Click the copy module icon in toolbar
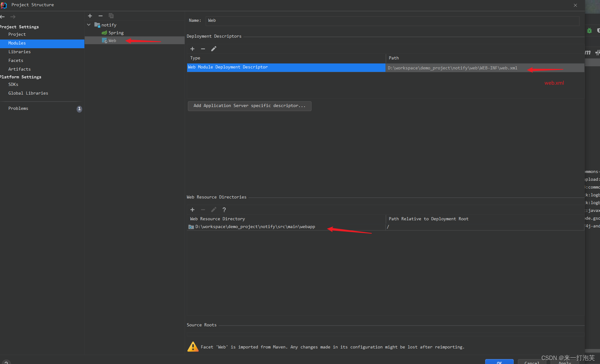The height and width of the screenshot is (364, 600). click(111, 16)
